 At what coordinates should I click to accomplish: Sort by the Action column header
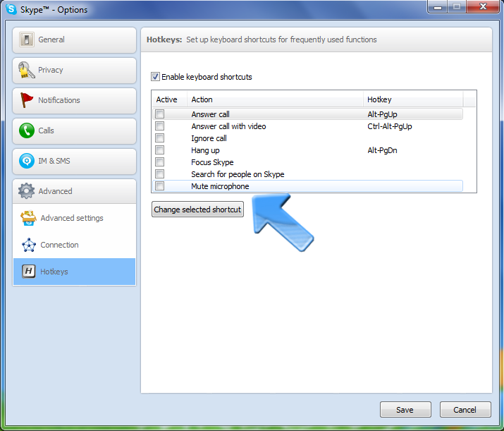(275, 99)
